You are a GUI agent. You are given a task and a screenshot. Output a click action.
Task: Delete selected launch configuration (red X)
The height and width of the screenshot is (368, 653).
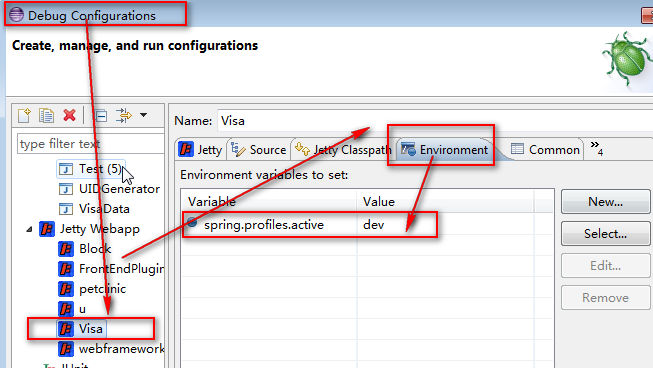[70, 115]
